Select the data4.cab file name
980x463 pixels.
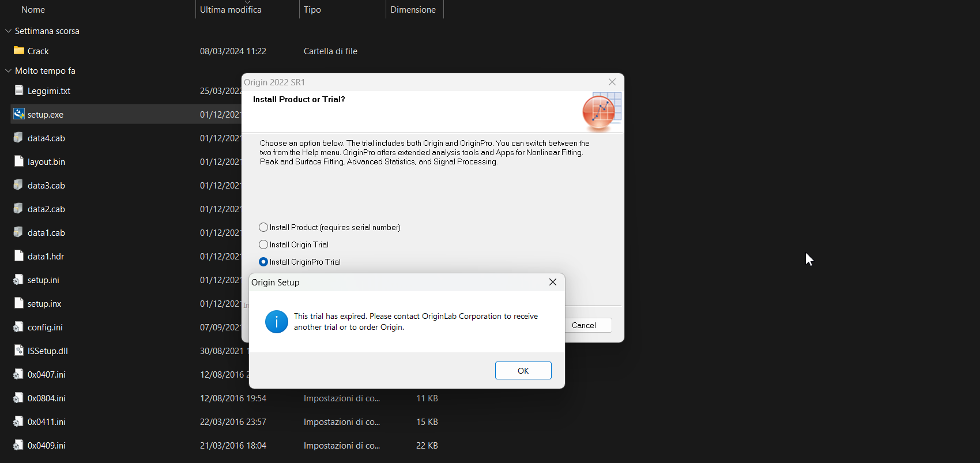pyautogui.click(x=46, y=138)
